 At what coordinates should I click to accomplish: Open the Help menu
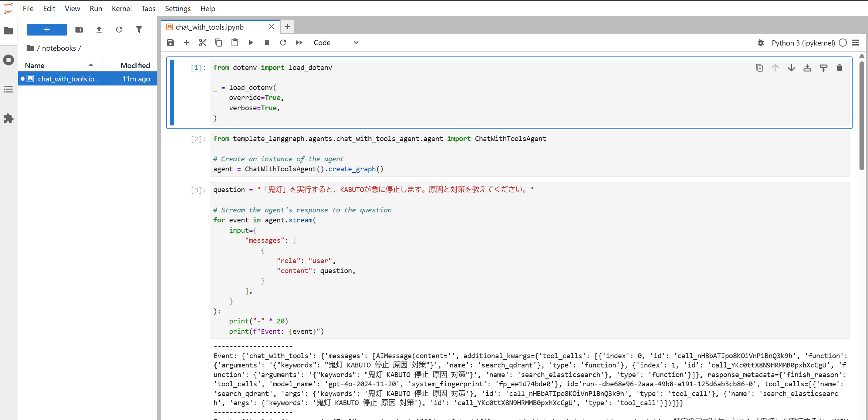[208, 9]
